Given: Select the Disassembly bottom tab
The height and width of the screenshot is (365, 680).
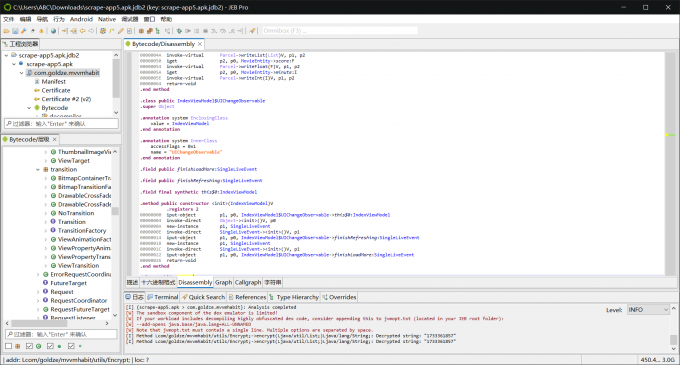Looking at the screenshot, I should 195,283.
